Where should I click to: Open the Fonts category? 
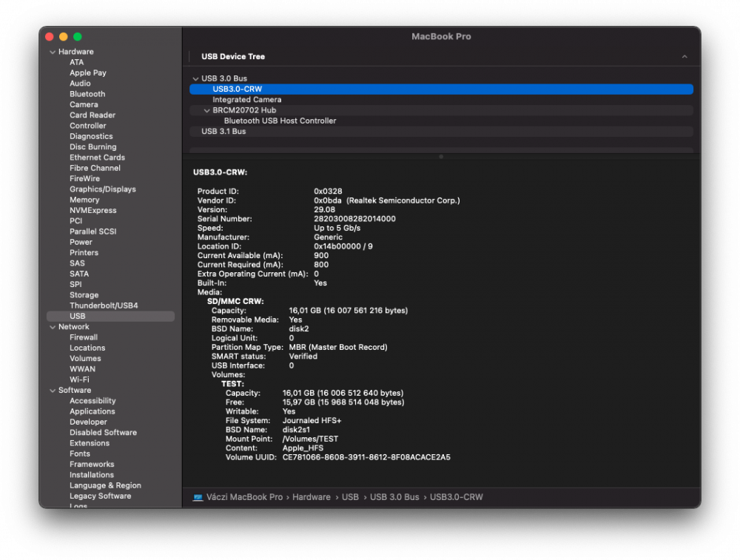[x=80, y=454]
